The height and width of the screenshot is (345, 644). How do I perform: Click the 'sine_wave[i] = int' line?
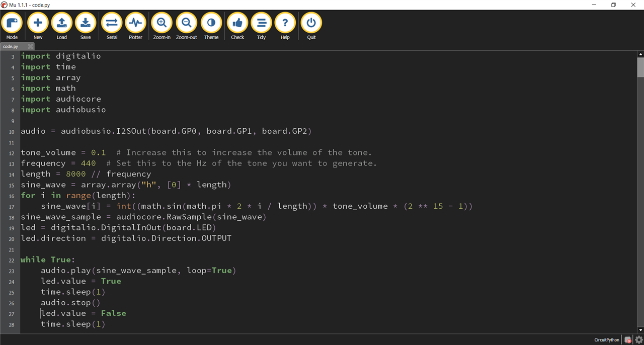click(x=257, y=206)
